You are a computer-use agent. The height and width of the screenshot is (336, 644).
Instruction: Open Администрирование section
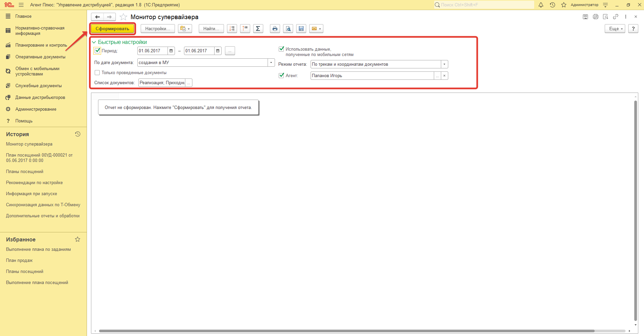36,109
